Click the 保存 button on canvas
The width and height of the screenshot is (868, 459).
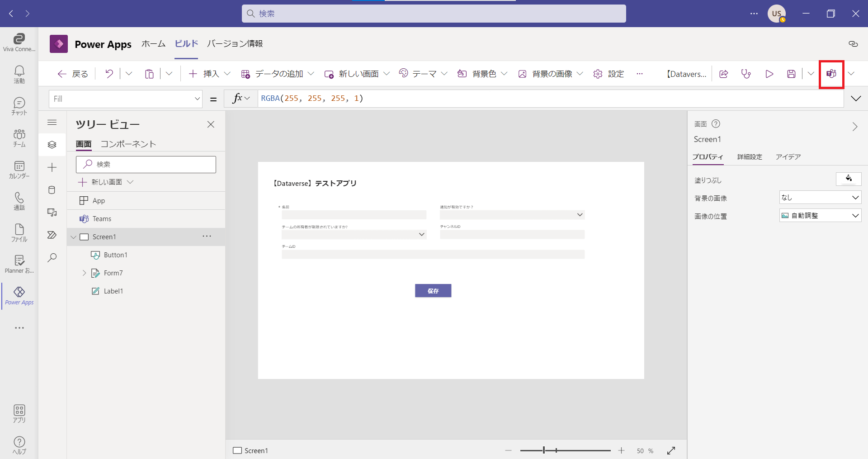[433, 291]
